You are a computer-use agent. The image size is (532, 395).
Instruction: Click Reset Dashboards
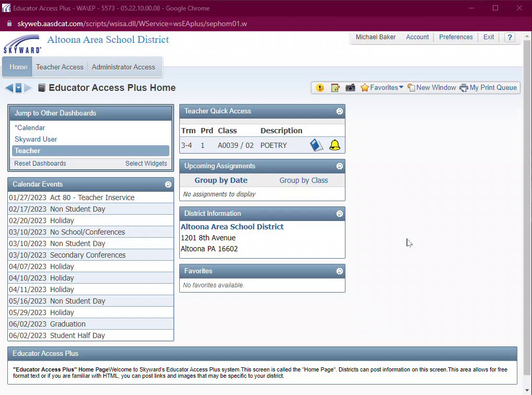(x=40, y=164)
